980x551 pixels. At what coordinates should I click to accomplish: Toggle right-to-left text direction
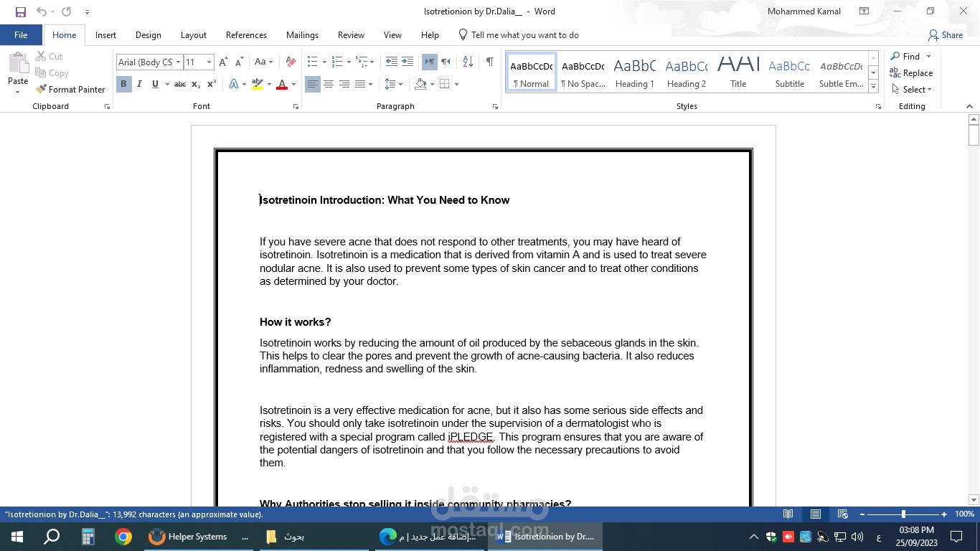446,62
